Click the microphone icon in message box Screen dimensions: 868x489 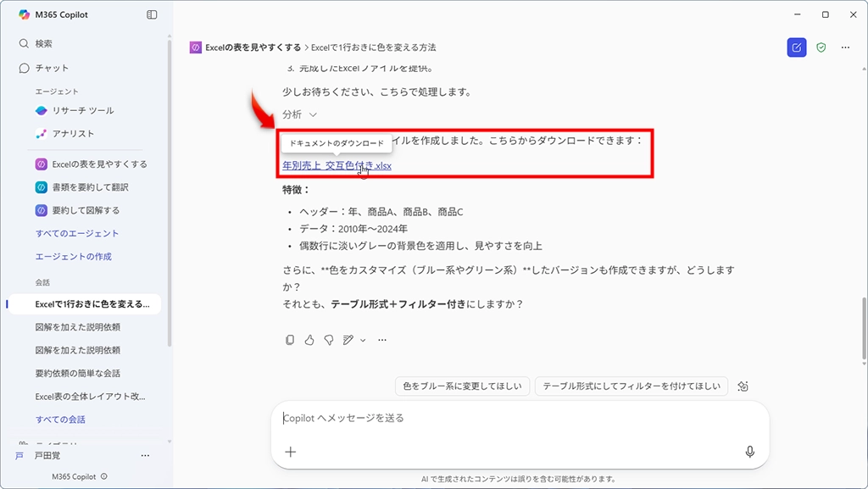[749, 452]
